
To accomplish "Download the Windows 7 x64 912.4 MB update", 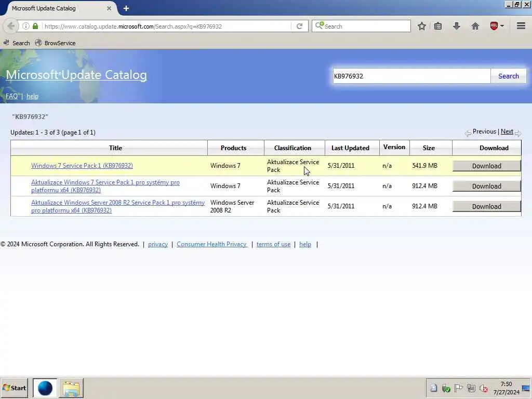I will pyautogui.click(x=486, y=187).
